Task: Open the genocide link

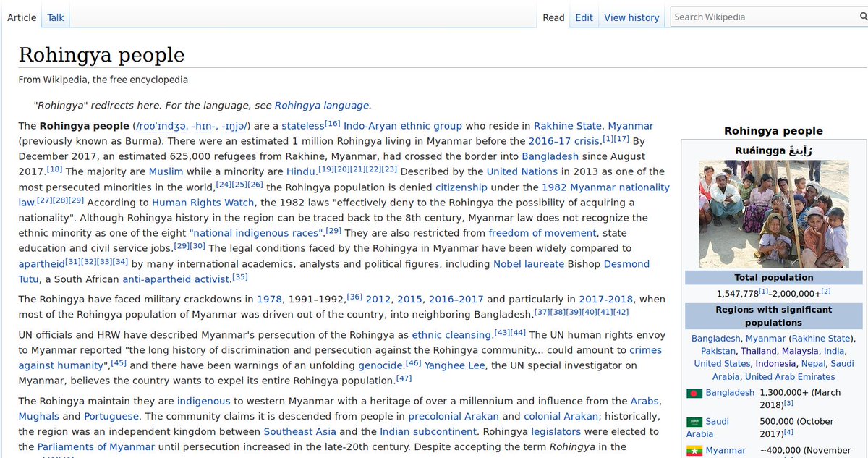Action: click(x=380, y=365)
